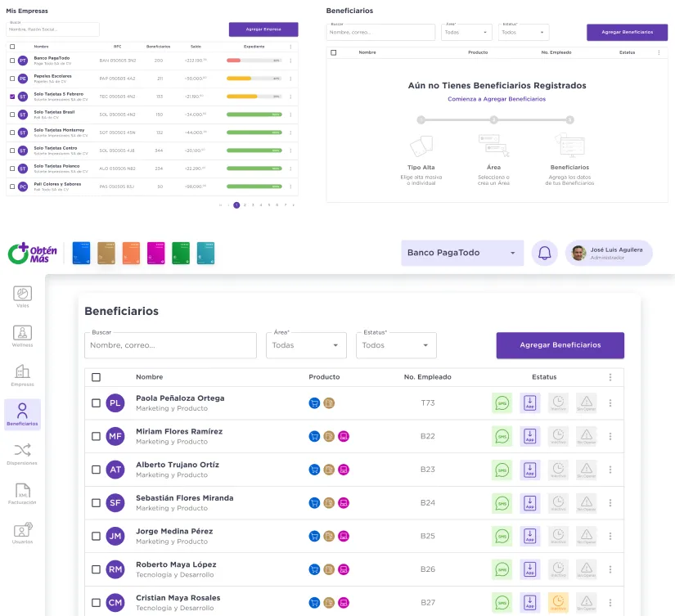
Task: Expand the Banco PagaTodo company dropdown
Action: [462, 253]
